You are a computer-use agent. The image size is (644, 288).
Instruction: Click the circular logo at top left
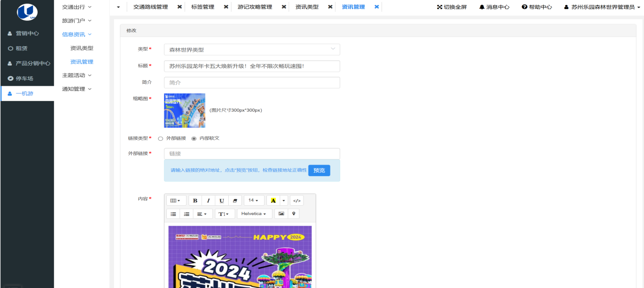[27, 11]
